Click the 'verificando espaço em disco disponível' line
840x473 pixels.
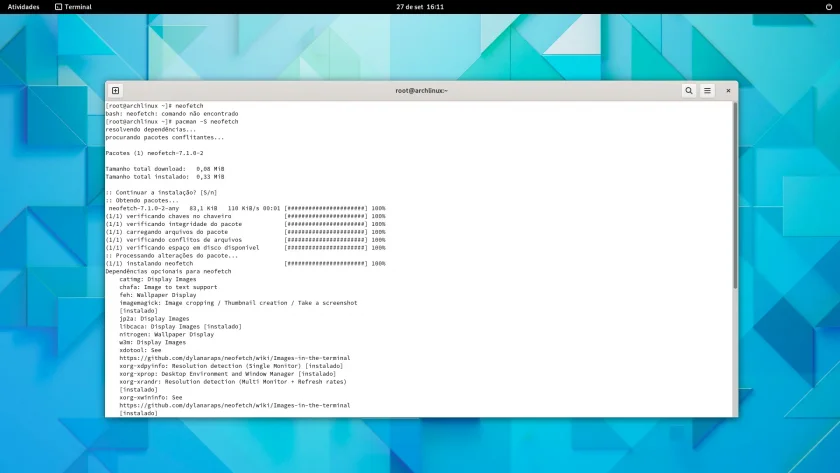click(x=245, y=248)
